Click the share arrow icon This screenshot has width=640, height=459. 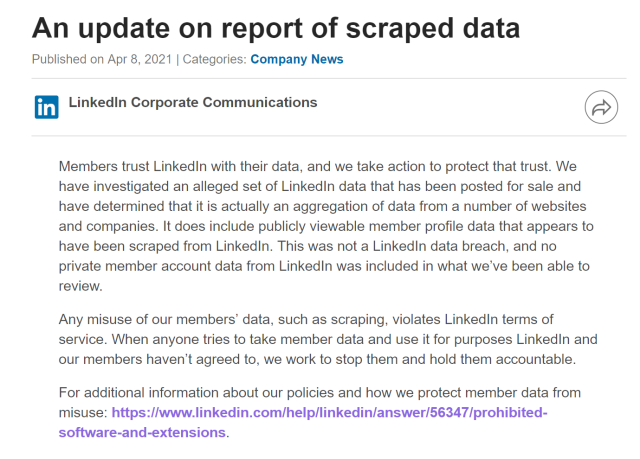(601, 107)
